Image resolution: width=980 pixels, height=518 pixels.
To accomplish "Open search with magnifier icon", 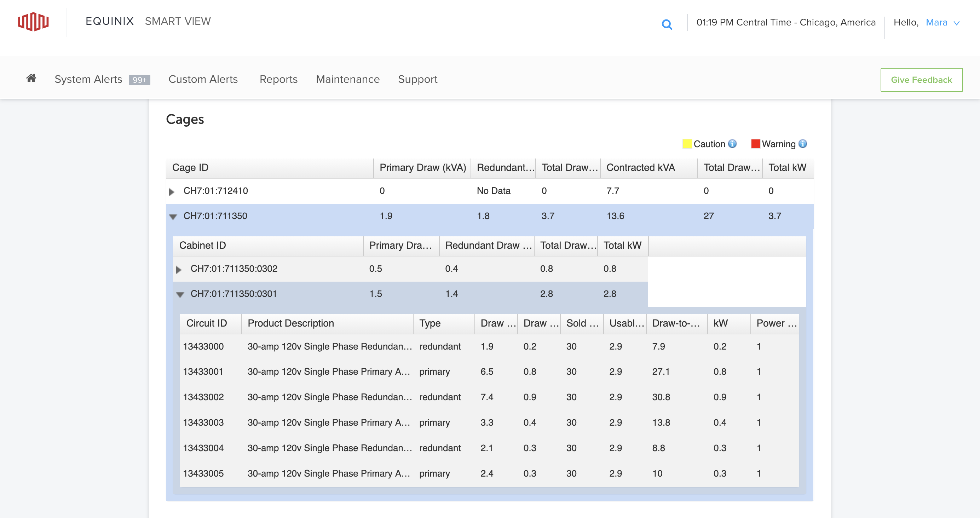I will point(667,24).
